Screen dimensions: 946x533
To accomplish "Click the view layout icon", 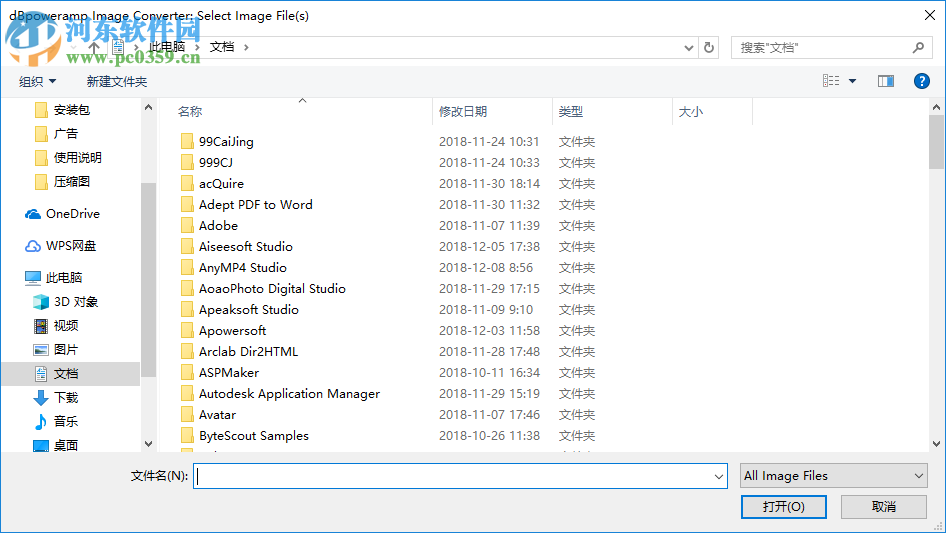I will click(x=831, y=81).
